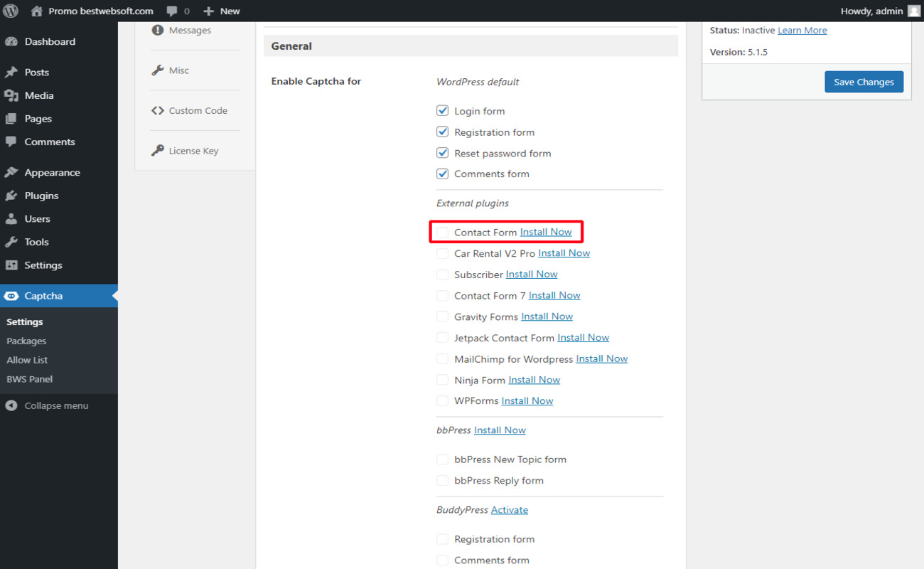Click the Posts pushpin icon
This screenshot has height=569, width=924.
pos(11,73)
